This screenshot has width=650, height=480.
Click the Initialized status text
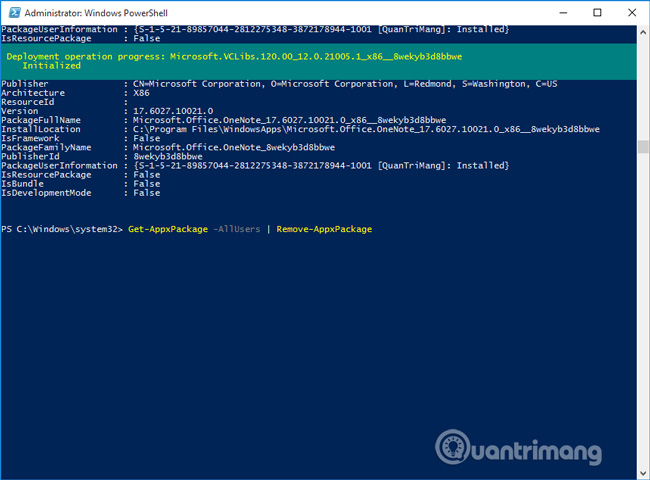click(x=51, y=65)
